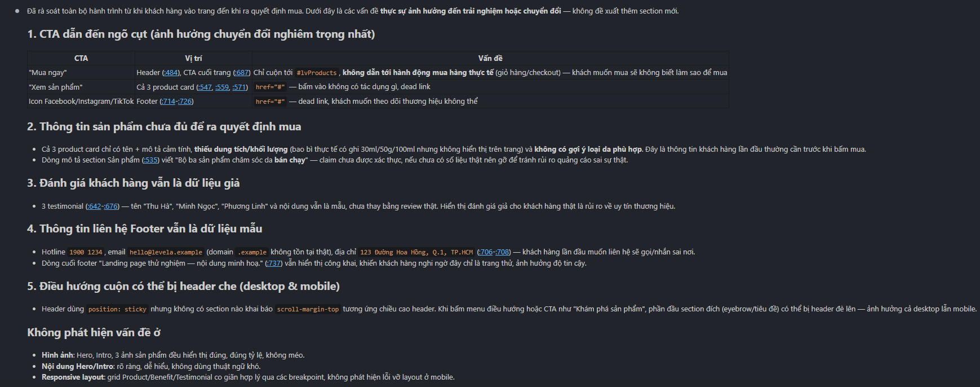The height and width of the screenshot is (387, 980).
Task: Open the :642 testimonial line link
Action: tap(94, 206)
